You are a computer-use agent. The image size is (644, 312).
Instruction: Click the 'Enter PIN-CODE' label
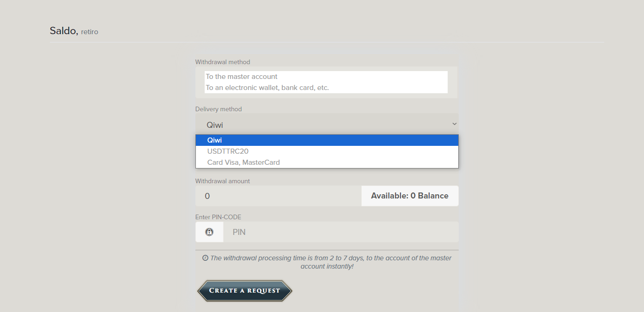click(218, 217)
